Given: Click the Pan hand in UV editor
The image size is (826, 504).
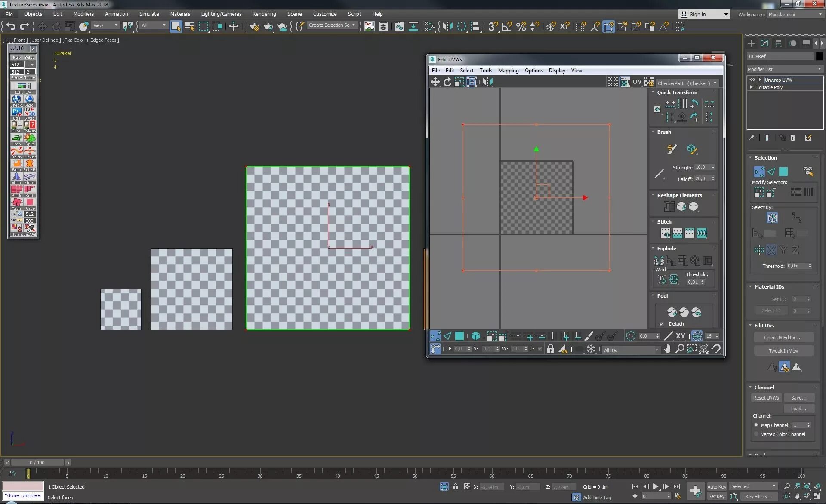Looking at the screenshot, I should (667, 349).
